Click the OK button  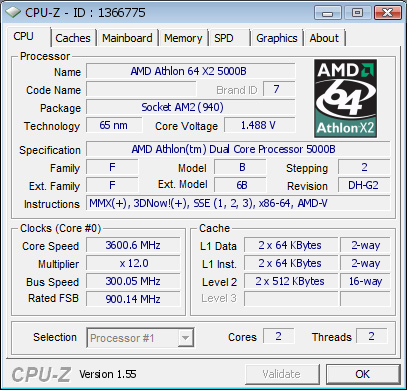(363, 374)
